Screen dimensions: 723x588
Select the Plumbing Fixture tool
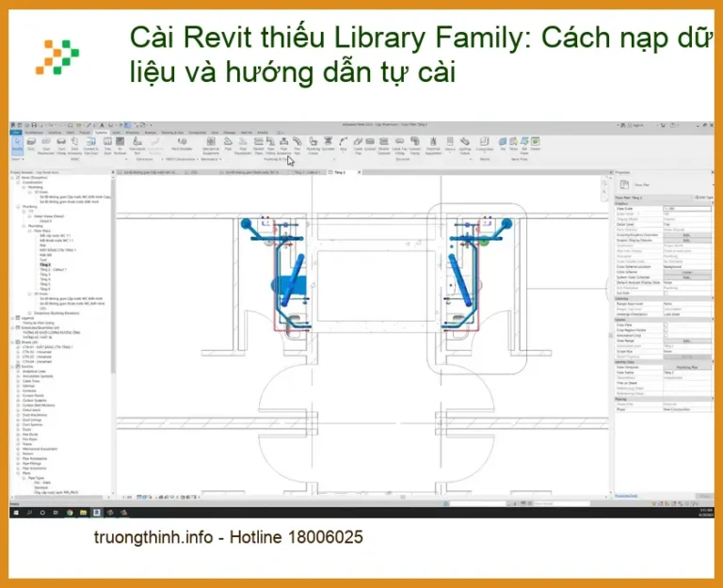click(313, 145)
